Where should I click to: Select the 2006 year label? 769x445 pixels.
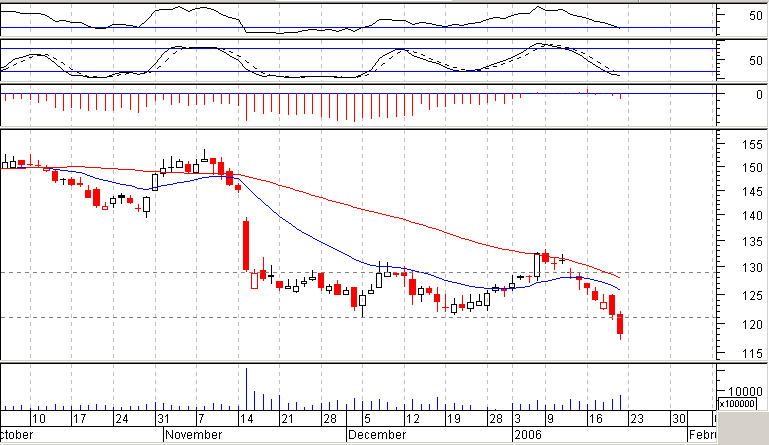point(528,435)
